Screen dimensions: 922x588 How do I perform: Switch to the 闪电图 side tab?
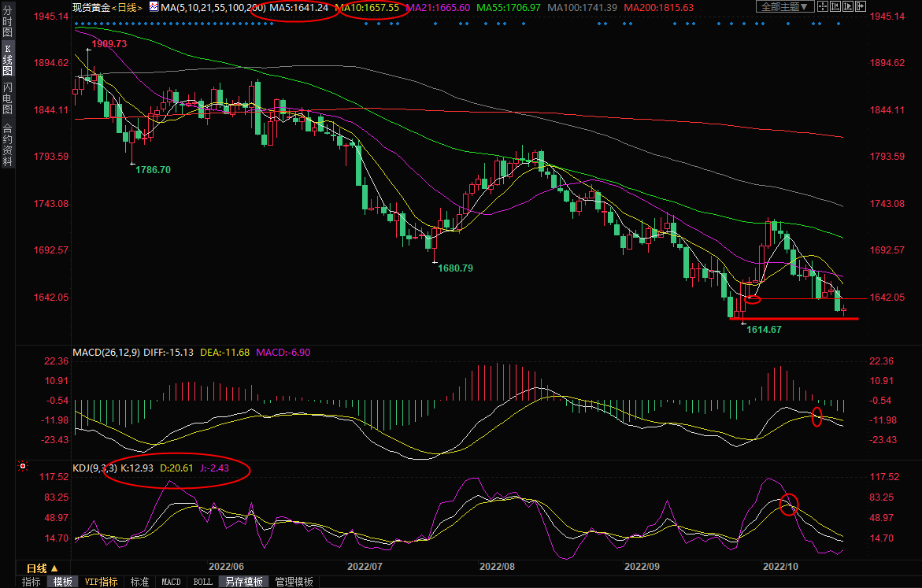point(7,98)
